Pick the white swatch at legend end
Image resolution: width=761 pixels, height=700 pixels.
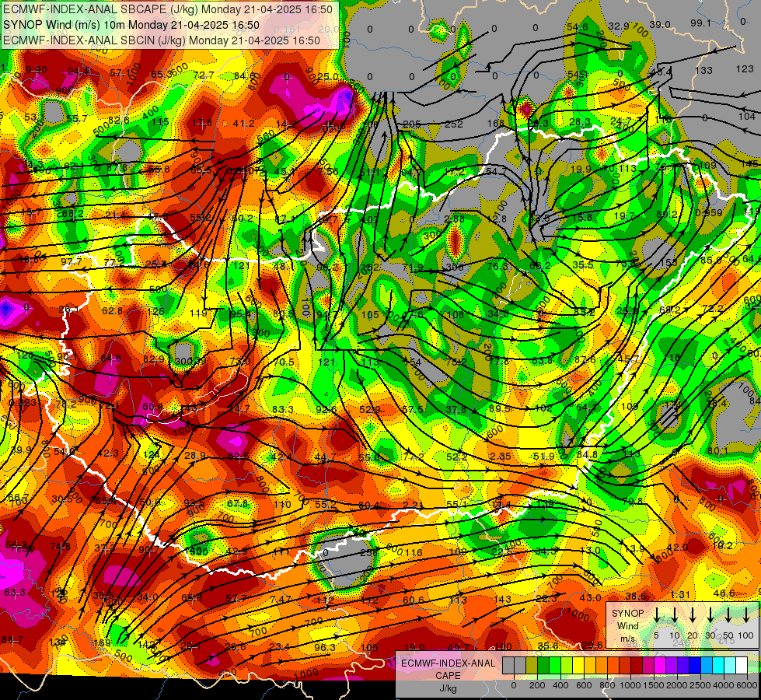click(741, 666)
